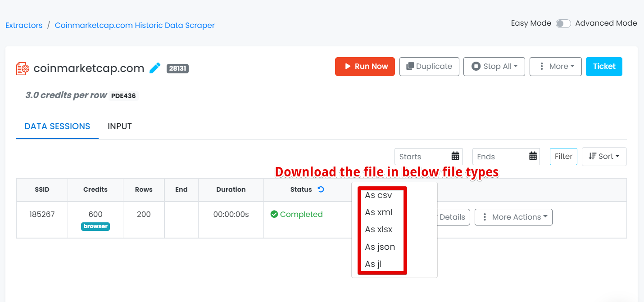
Task: Switch to the DATA SESSIONS tab
Action: (57, 126)
